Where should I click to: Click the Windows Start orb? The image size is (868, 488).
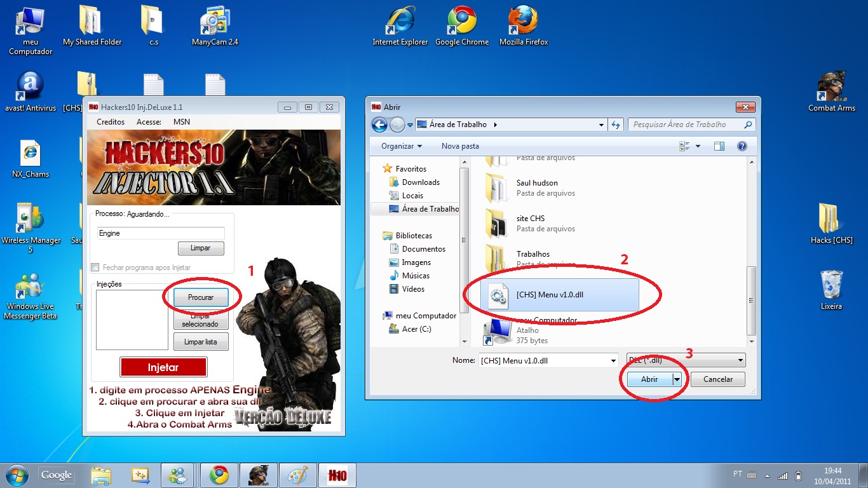(15, 475)
